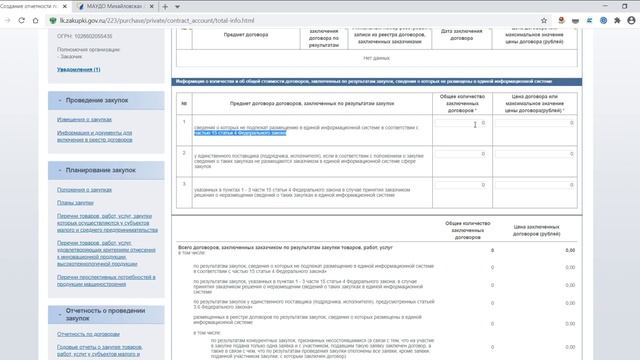Open a new tab with plus icon
Viewport: 640px width, 360px height.
(165, 7)
